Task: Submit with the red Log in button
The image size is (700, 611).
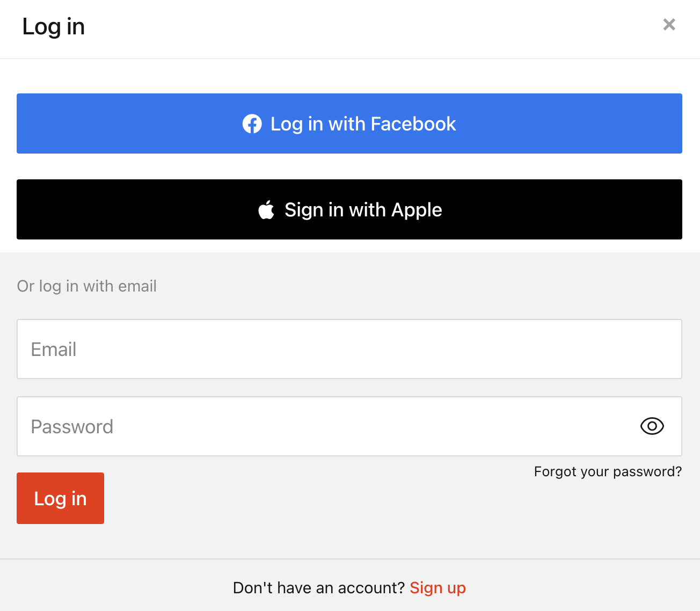Action: click(x=60, y=498)
